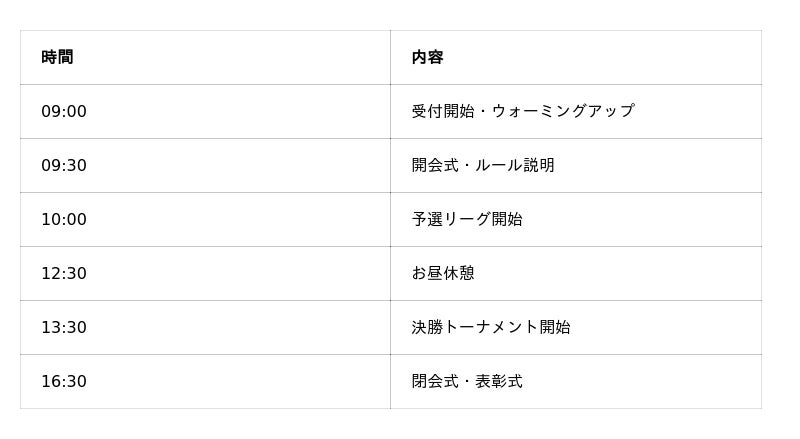
Task: Click the 閉会式 text
Action: pos(434,382)
